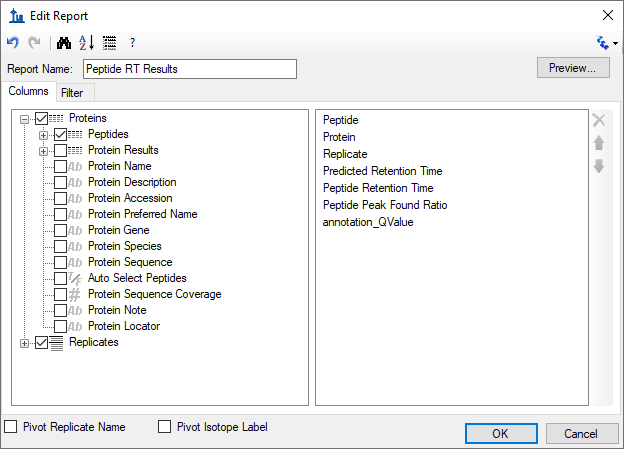Expand the Replicates tree node

click(x=25, y=342)
